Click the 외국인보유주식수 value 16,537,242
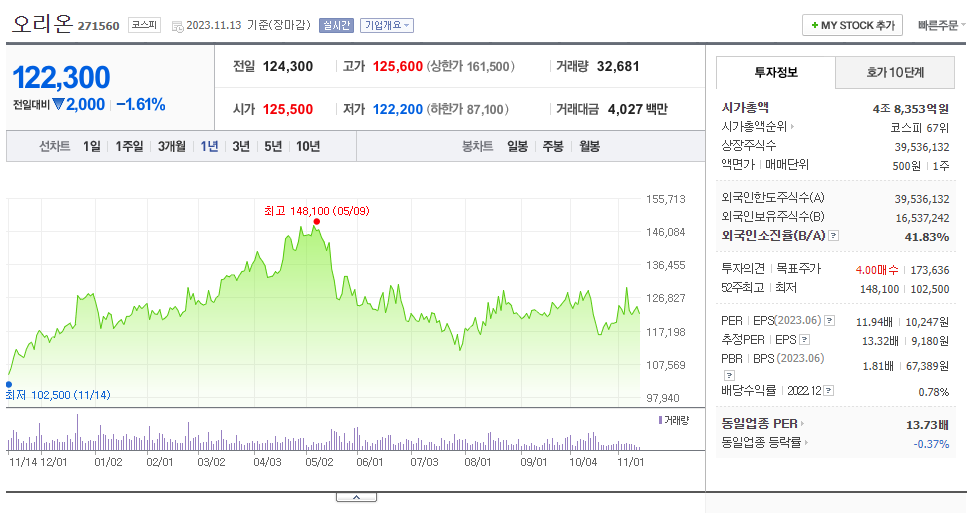The width and height of the screenshot is (970, 513). (922, 218)
